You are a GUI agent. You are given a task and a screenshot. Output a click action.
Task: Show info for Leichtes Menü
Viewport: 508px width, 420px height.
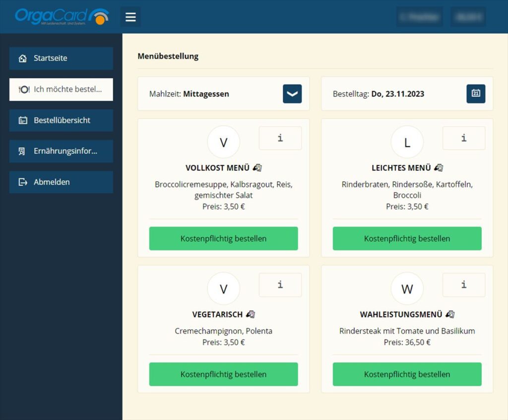(x=464, y=138)
